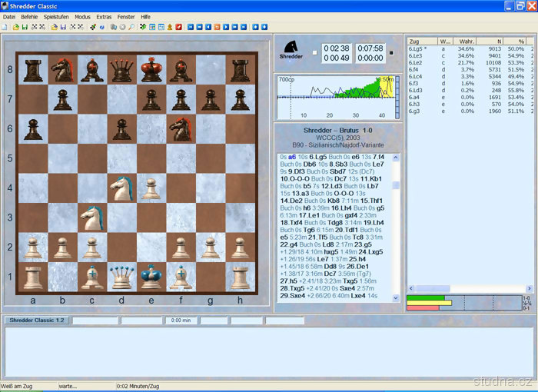Click the Shredder Classic 1.2 engine button

[x=36, y=320]
